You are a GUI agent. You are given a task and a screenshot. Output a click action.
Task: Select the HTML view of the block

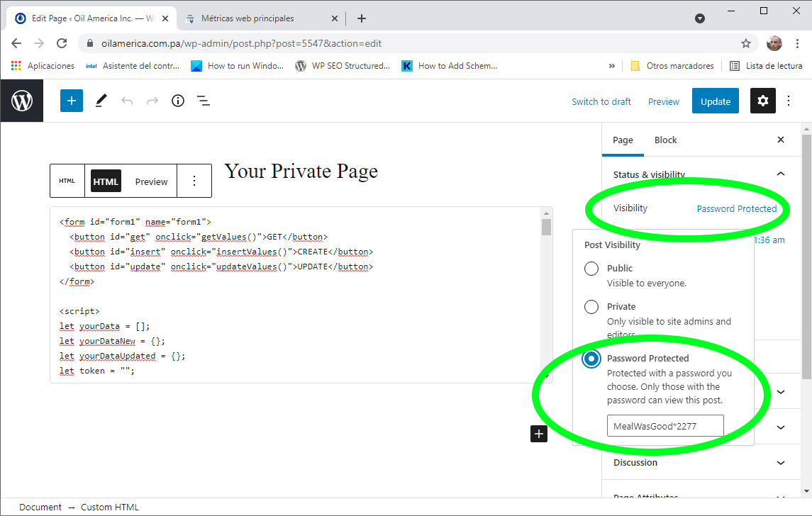[106, 181]
